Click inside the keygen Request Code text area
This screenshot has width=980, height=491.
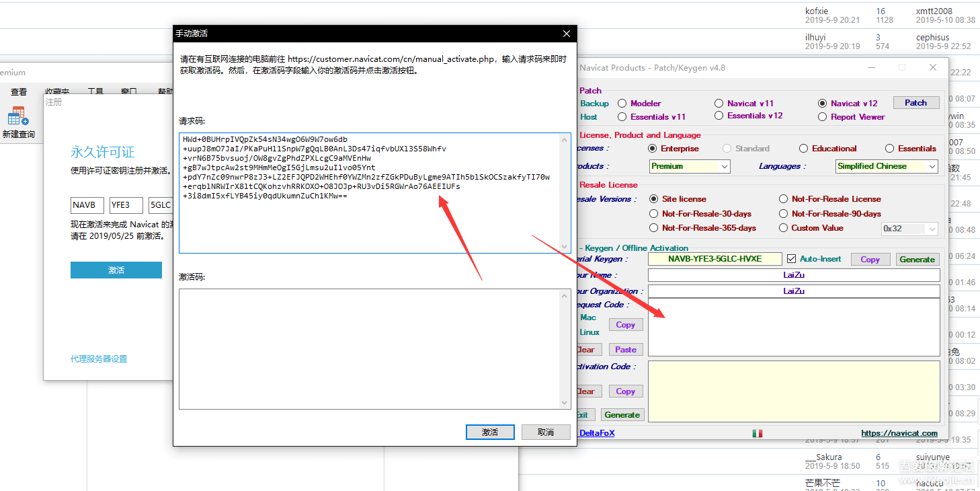pos(794,328)
